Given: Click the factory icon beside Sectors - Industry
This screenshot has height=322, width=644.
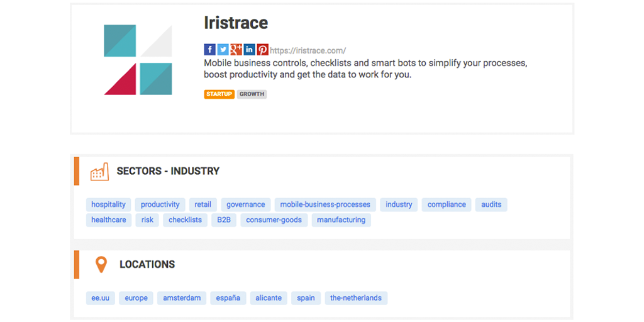Looking at the screenshot, I should click(x=100, y=171).
